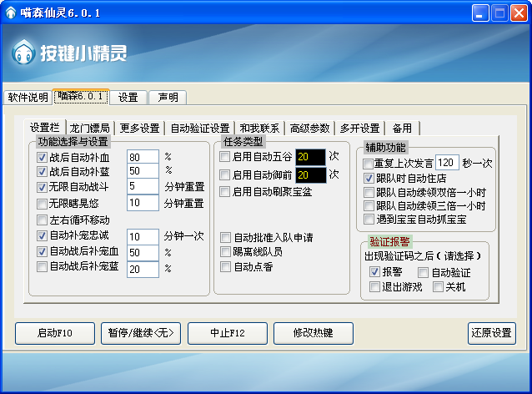532x394 pixels.
Task: Enable 左右循环移动 checkbox
Action: [x=42, y=220]
